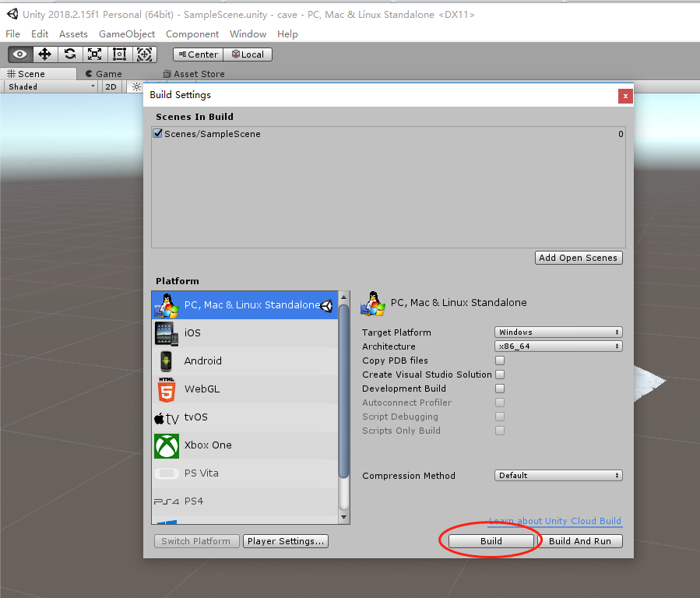Select the Rect Transform tool

pos(120,55)
